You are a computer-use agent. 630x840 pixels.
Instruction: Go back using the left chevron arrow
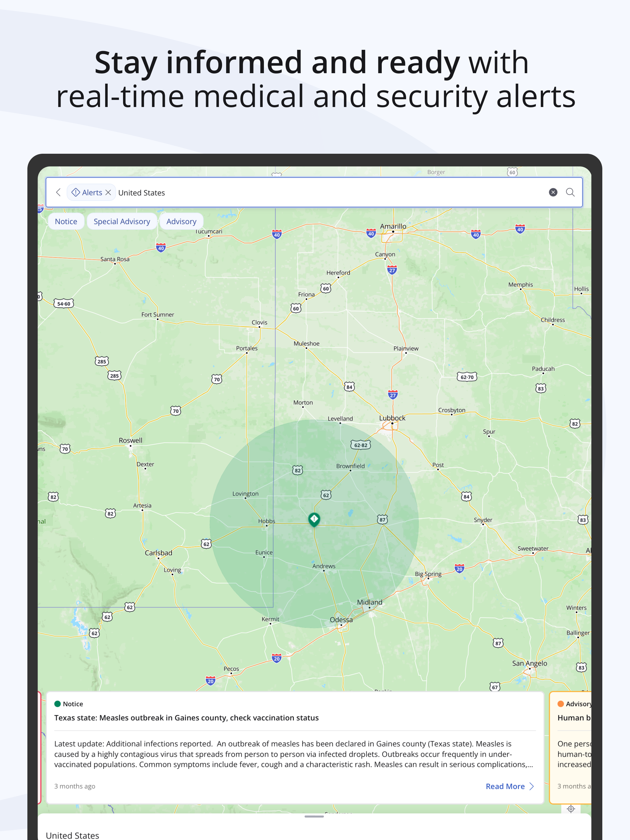(x=58, y=192)
